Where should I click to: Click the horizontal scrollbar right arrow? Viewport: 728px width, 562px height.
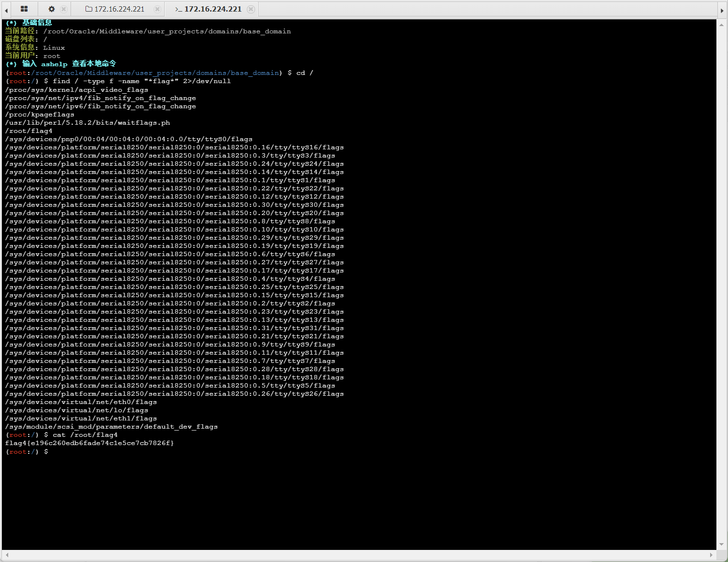[711, 555]
